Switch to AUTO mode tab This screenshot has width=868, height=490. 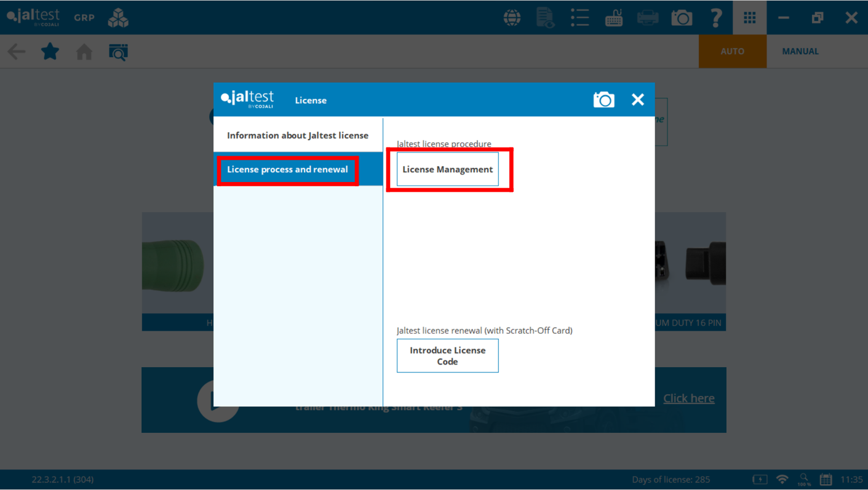(x=733, y=51)
